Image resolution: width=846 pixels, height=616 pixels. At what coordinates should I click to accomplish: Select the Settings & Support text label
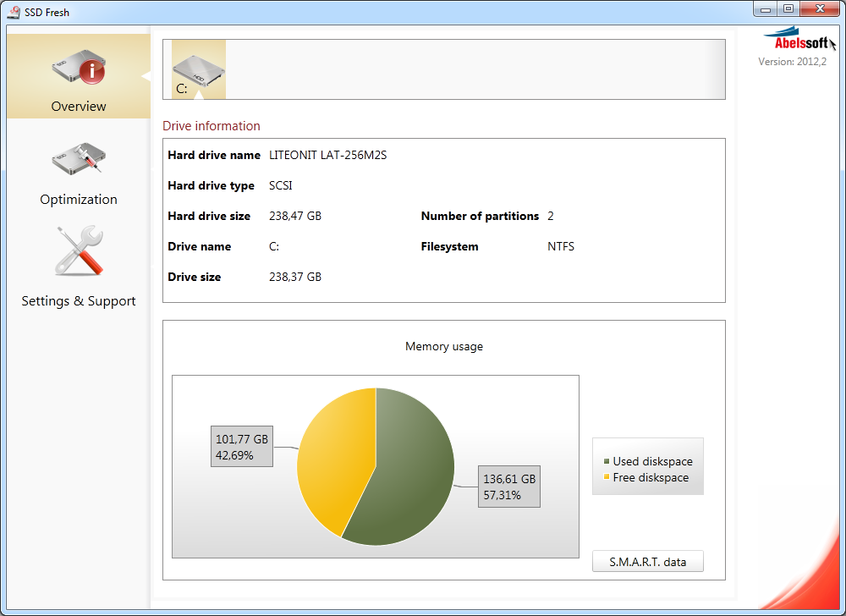click(x=79, y=301)
